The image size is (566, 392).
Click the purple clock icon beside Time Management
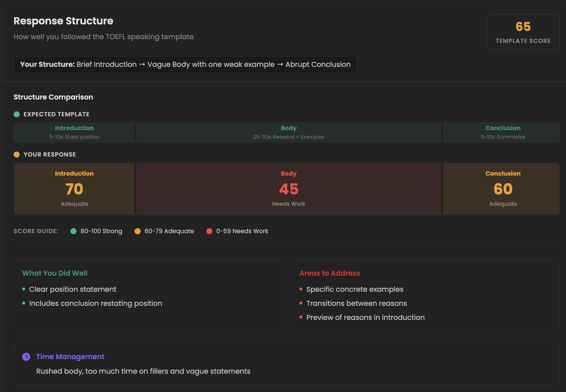click(26, 357)
